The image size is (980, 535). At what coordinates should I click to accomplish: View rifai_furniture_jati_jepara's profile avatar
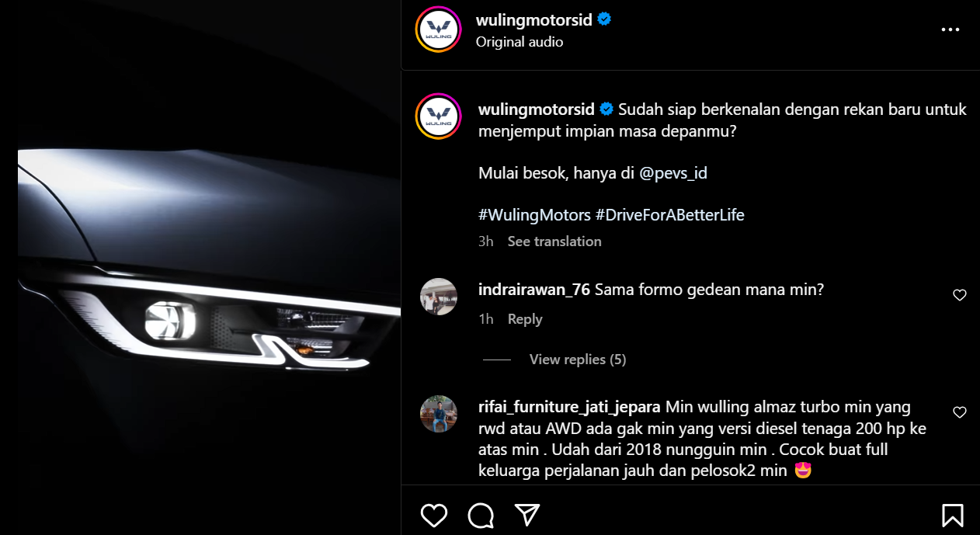[439, 414]
